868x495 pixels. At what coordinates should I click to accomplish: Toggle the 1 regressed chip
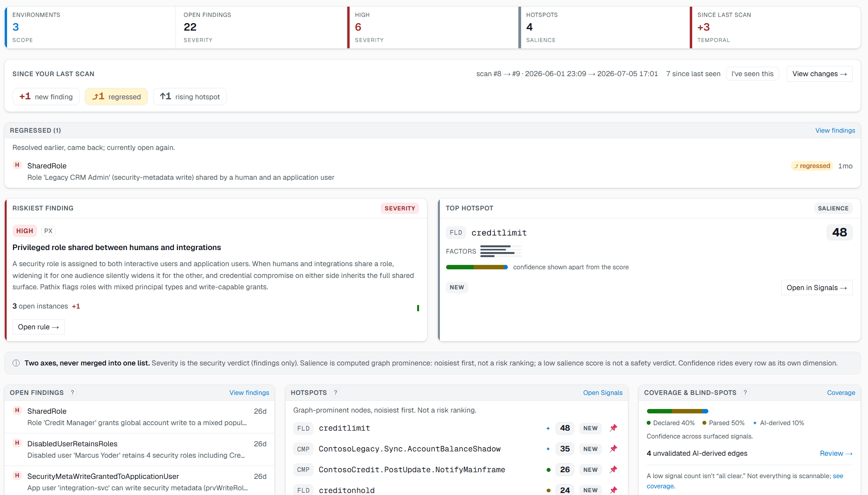(116, 97)
